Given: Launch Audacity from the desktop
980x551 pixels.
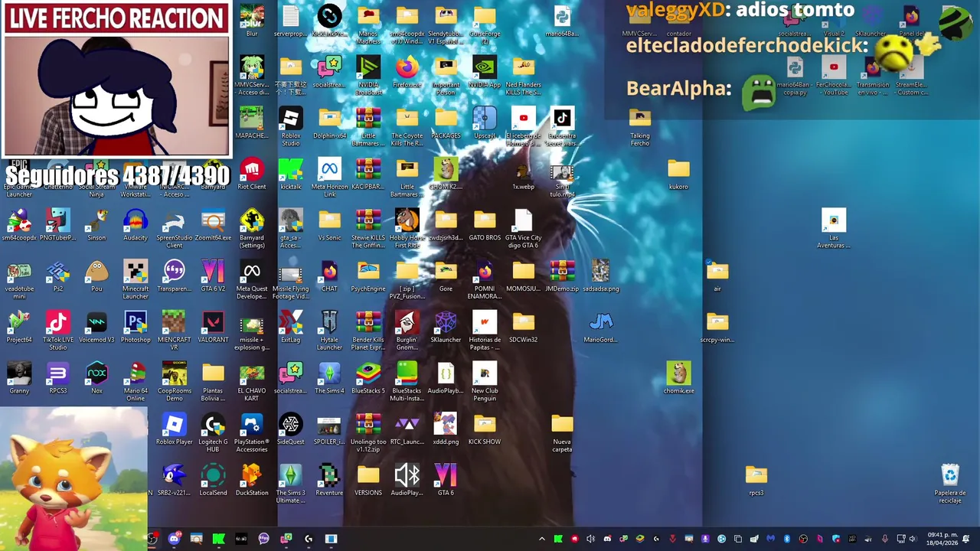Looking at the screenshot, I should 136,225.
